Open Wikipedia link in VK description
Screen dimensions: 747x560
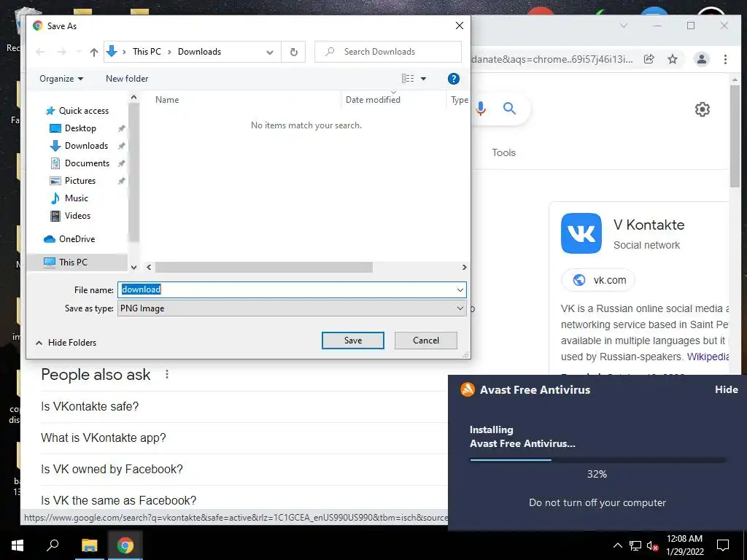(x=708, y=357)
